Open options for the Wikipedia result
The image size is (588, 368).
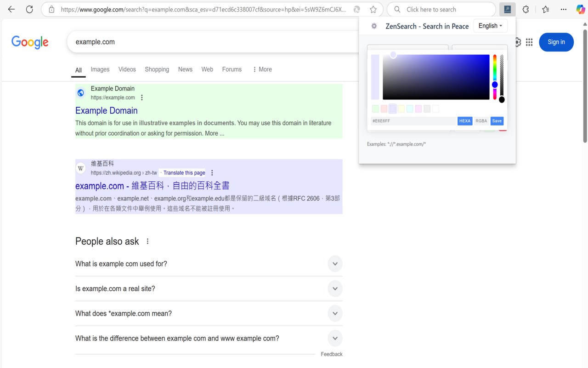[212, 173]
